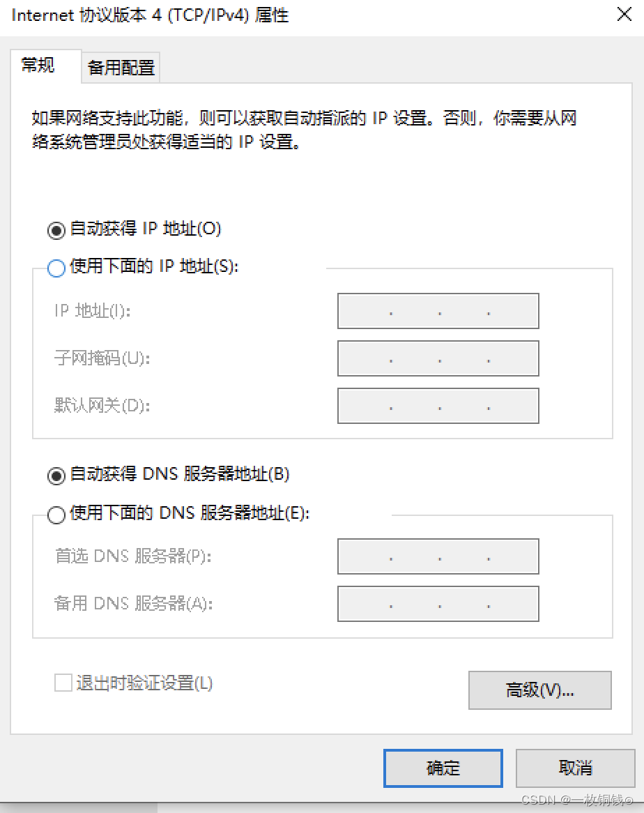Click the 取消 button
Viewport: 644px width, 813px height.
click(574, 768)
